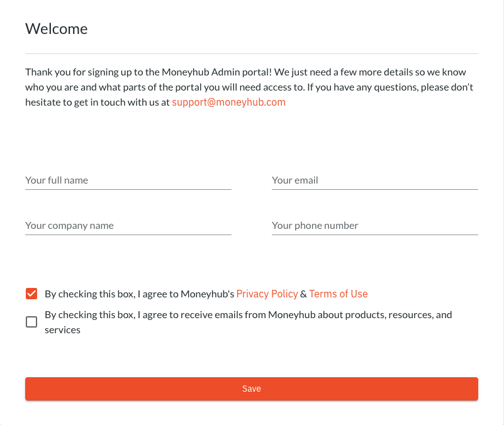This screenshot has width=504, height=425.
Task: Click the 'Moneyhub Admin portal!' text in intro
Action: point(216,72)
